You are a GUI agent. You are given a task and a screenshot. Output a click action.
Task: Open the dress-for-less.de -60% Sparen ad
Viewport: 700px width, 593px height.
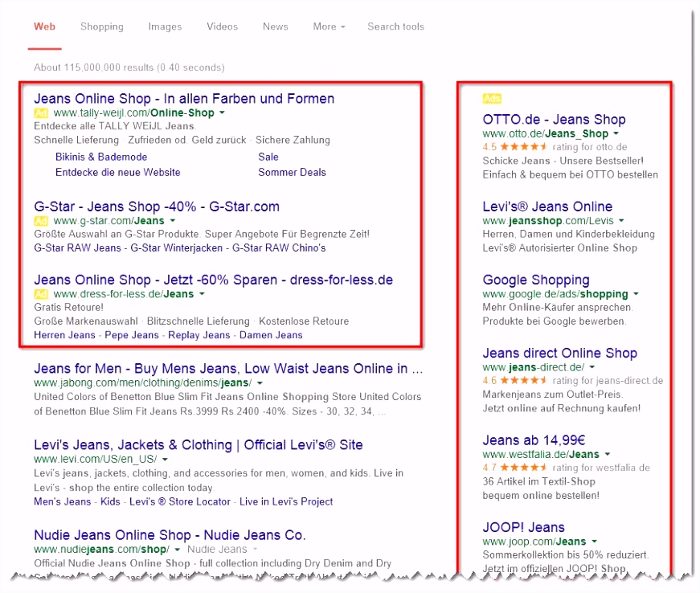[x=214, y=280]
